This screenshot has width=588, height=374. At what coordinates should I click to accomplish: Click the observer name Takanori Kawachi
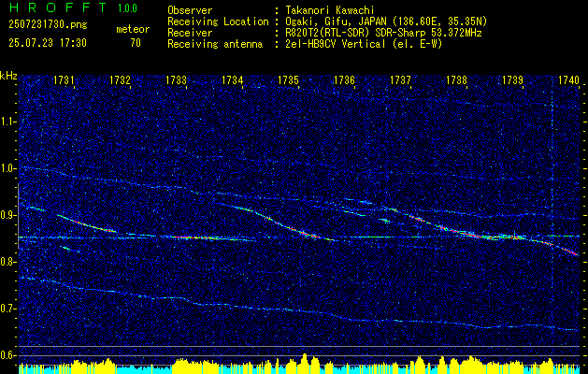click(330, 10)
